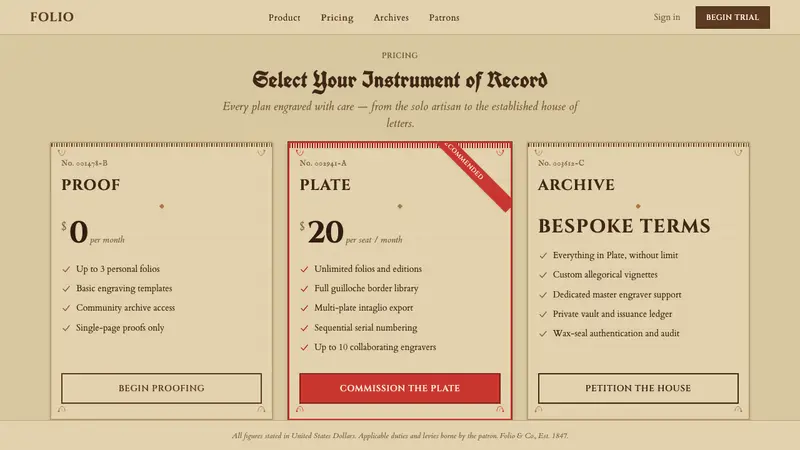The width and height of the screenshot is (800, 450).
Task: Choose Begin Proofing on Proof plan
Action: pos(161,388)
